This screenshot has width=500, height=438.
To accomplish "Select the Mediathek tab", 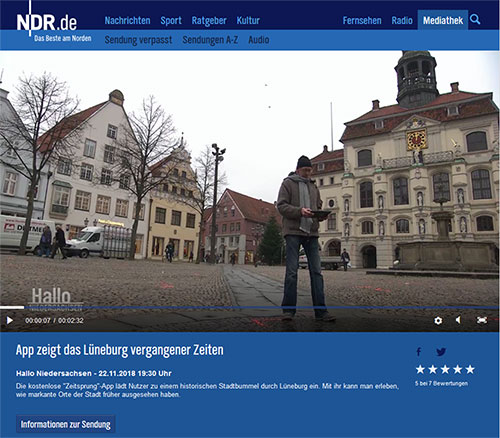I will pos(443,21).
